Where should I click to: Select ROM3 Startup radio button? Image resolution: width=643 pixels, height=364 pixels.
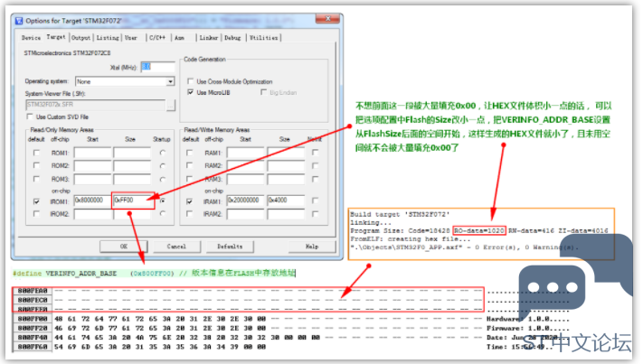coord(163,180)
